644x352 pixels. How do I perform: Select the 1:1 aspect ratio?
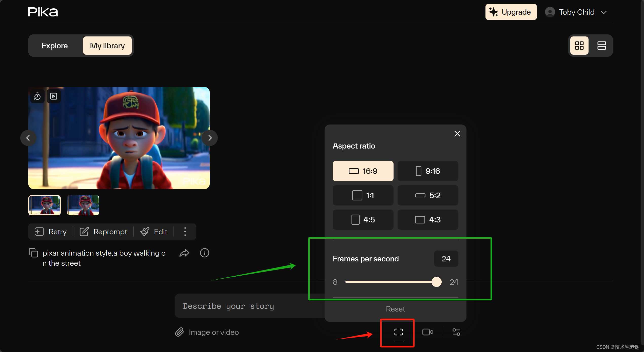coord(363,195)
